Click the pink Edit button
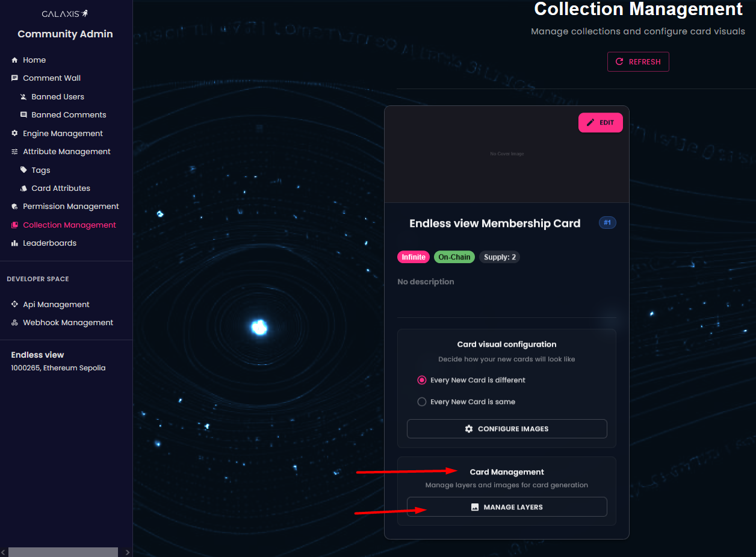Image resolution: width=756 pixels, height=557 pixels. tap(600, 123)
